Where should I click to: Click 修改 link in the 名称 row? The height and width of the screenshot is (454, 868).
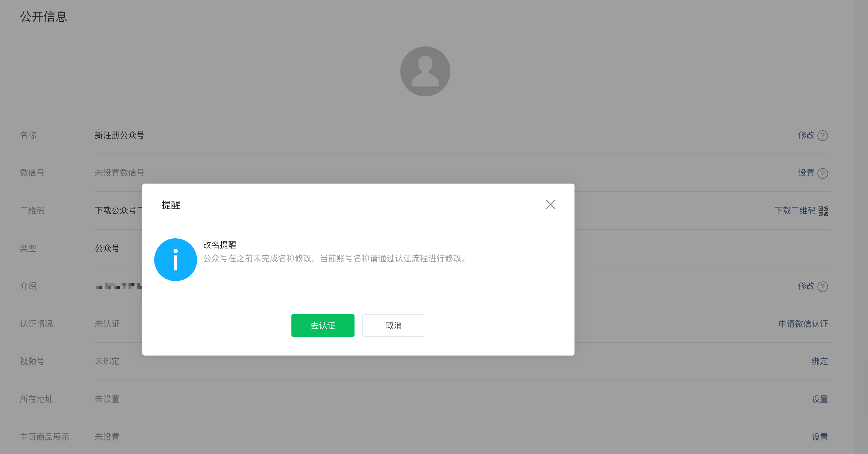[806, 135]
